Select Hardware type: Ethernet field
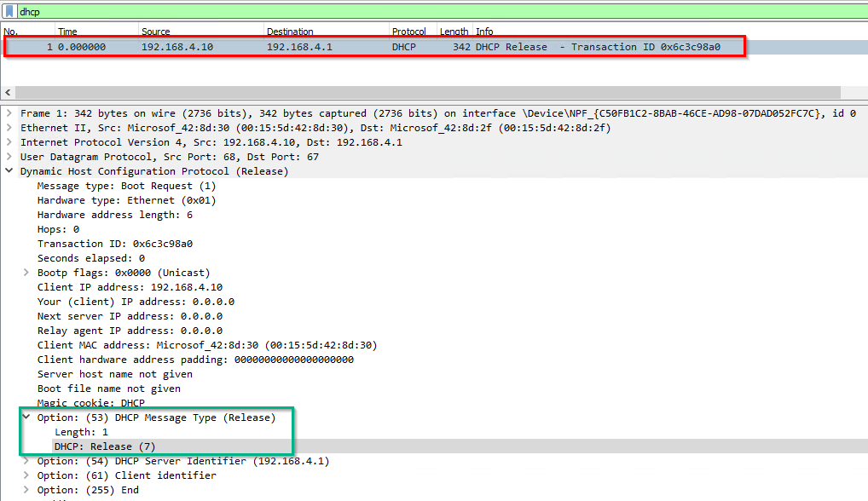The width and height of the screenshot is (868, 501). [x=126, y=200]
